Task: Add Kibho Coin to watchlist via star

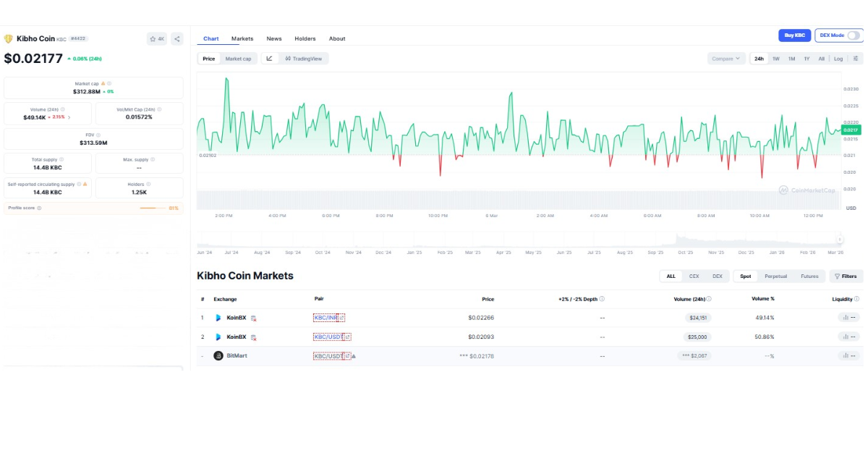Action: 156,39
